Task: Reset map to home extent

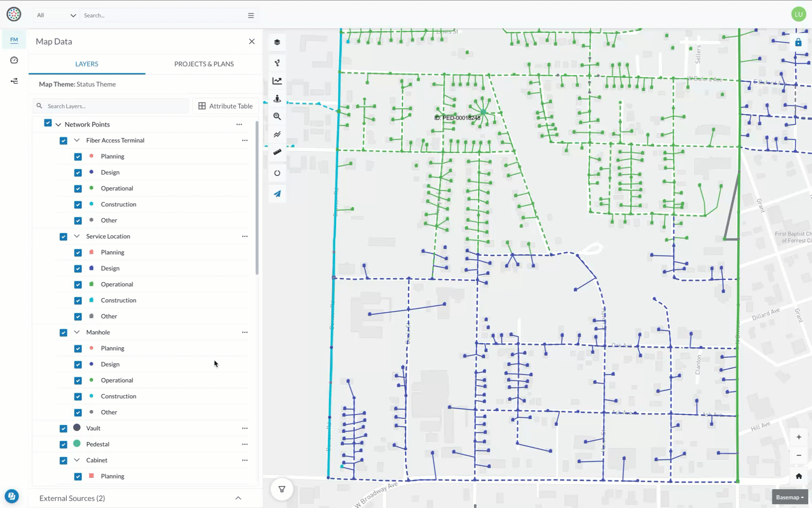Action: [798, 476]
